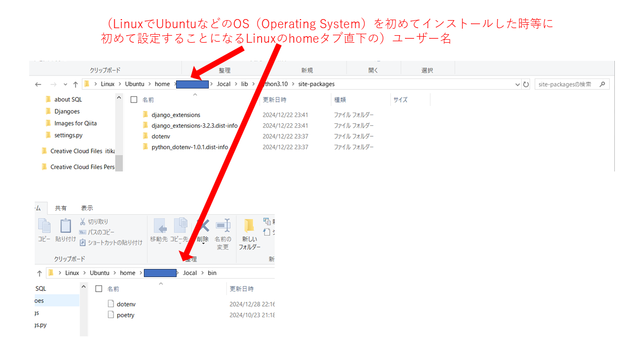Go up one folder in bin window
The image size is (644, 362).
point(40,273)
